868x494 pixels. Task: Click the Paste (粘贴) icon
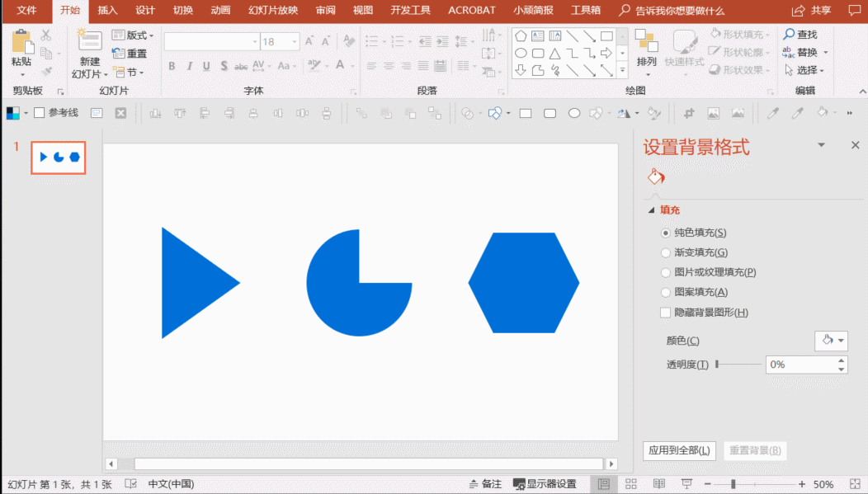(21, 43)
